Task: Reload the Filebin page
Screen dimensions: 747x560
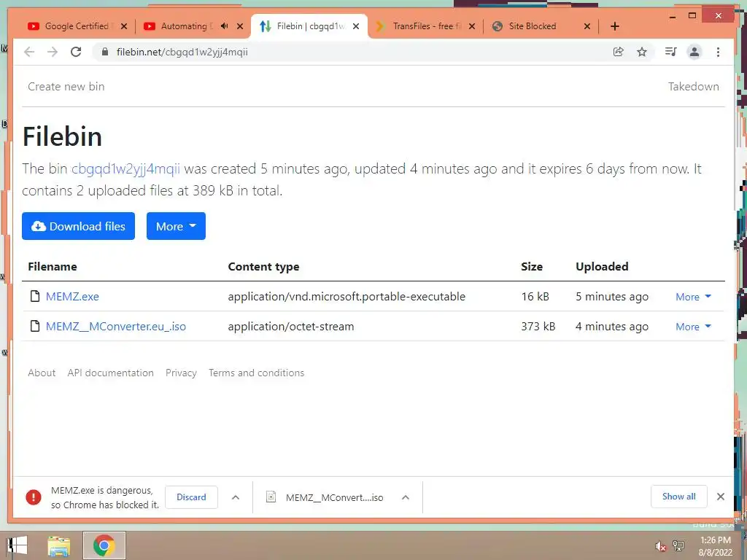Action: pyautogui.click(x=76, y=52)
